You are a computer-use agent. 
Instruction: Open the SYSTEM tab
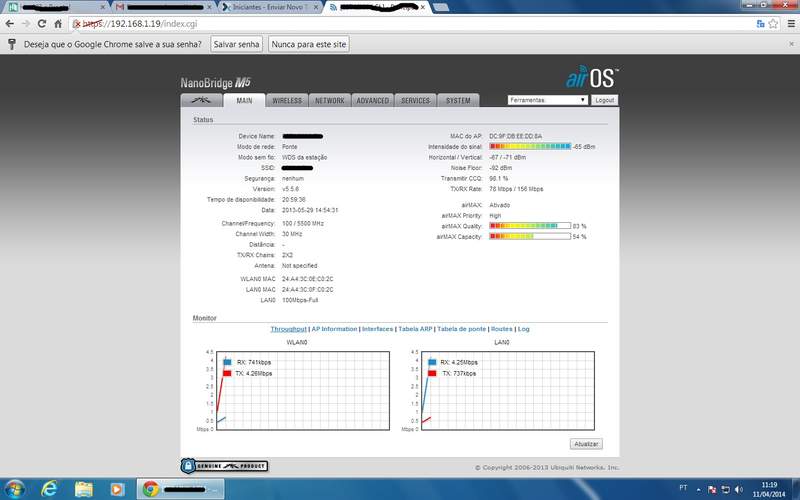point(458,101)
